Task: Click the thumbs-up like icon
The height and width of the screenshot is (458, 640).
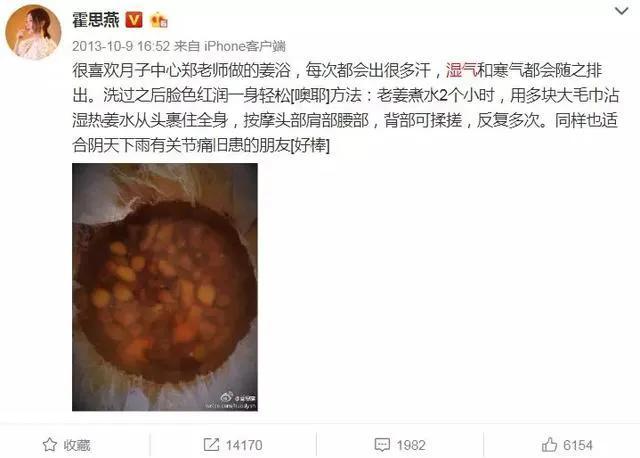Action: 549,444
